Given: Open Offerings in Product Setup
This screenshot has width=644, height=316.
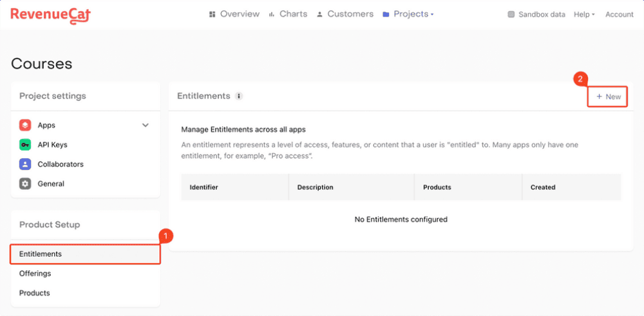Looking at the screenshot, I should click(35, 274).
